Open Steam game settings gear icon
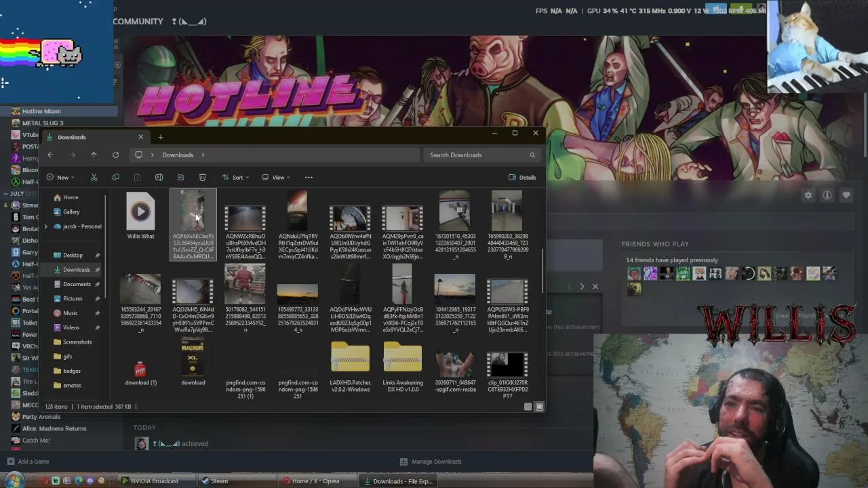Image resolution: width=868 pixels, height=488 pixels. [808, 195]
